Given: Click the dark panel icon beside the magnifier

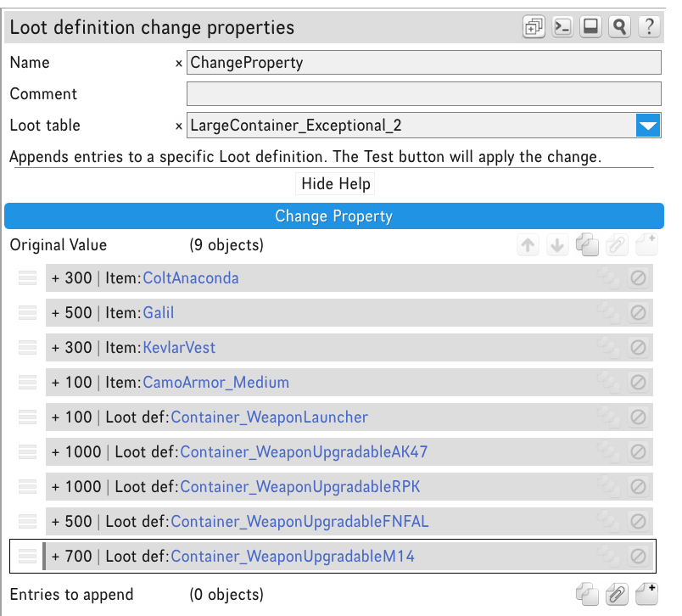Looking at the screenshot, I should click(x=590, y=27).
